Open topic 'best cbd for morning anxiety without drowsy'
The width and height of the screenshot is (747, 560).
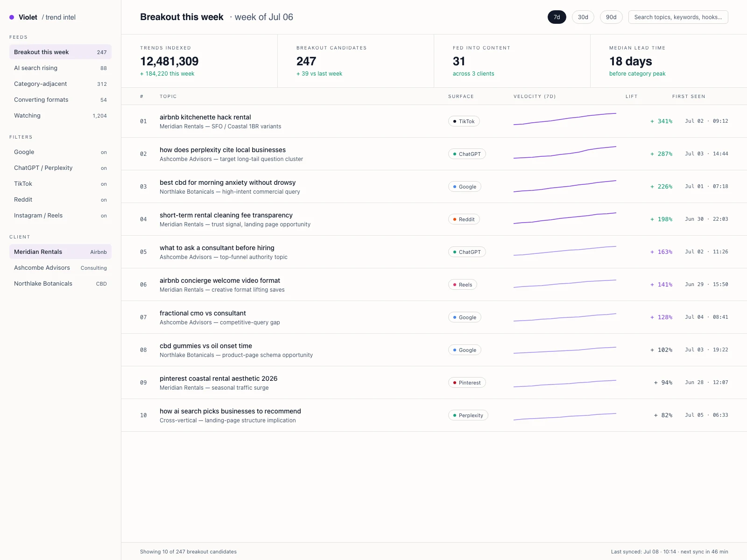click(227, 182)
